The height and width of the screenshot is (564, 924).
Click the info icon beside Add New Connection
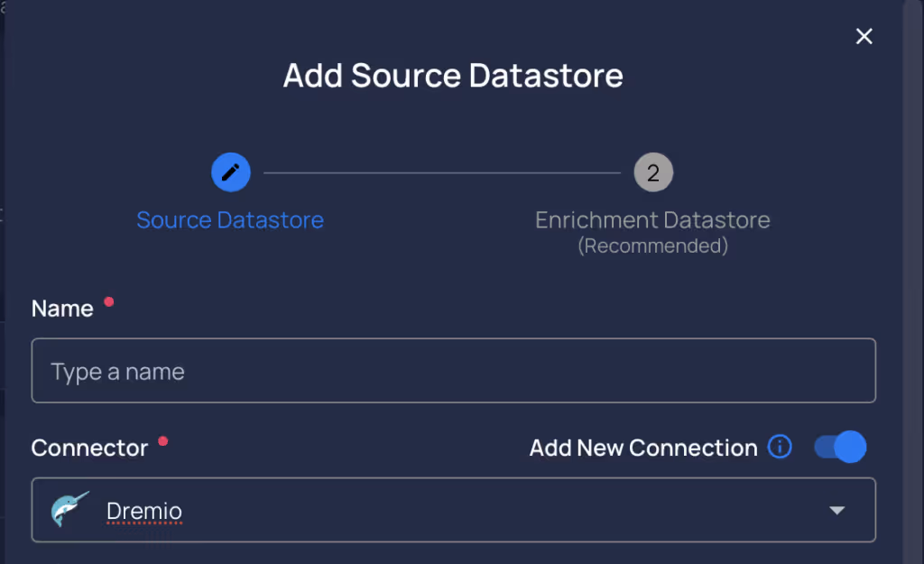780,447
